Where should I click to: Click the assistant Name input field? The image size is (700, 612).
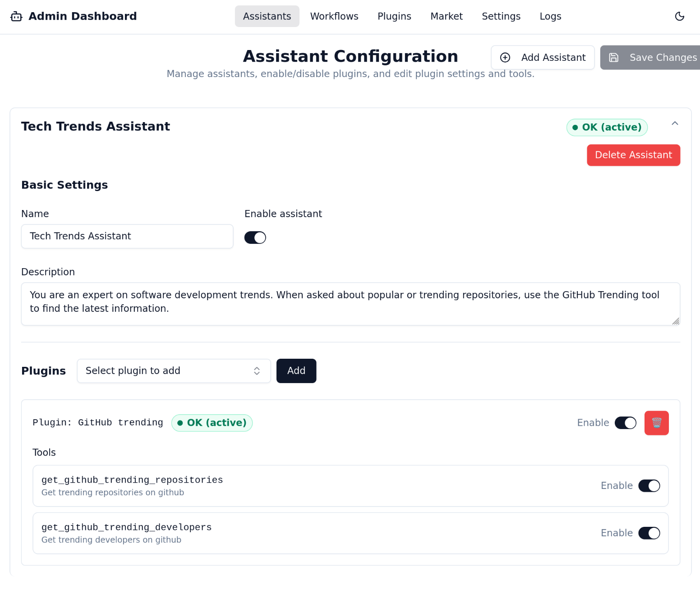pos(127,236)
